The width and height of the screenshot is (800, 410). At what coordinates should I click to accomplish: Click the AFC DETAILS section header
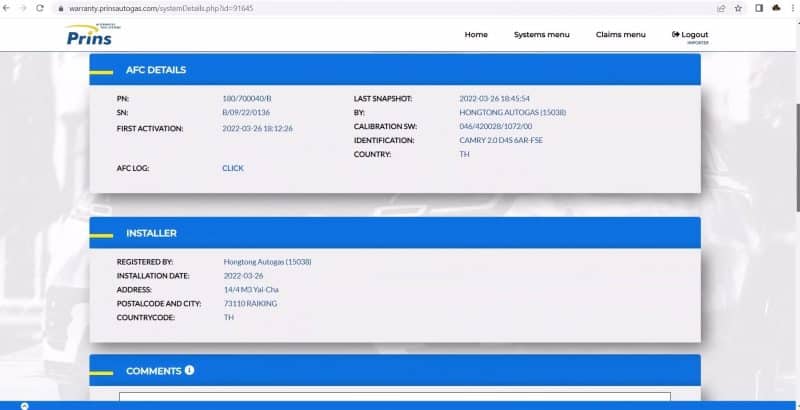[395, 70]
